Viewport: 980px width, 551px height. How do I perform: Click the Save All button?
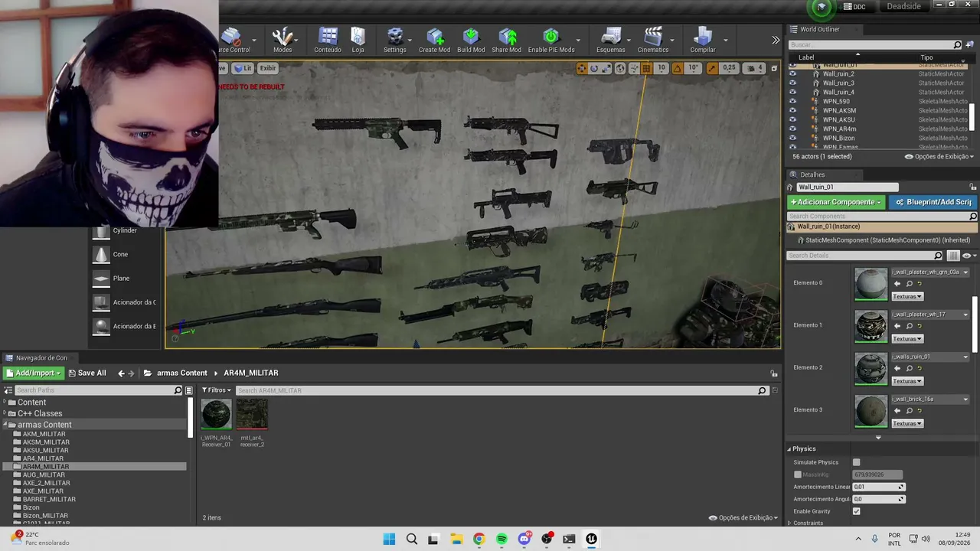point(87,373)
